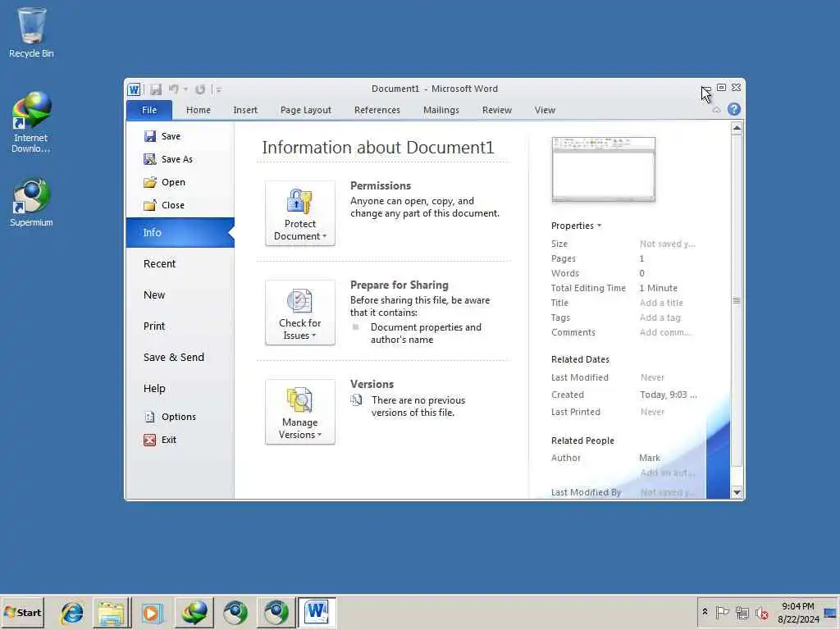Click the scrollbar up arrow in Info pane

pos(737,127)
